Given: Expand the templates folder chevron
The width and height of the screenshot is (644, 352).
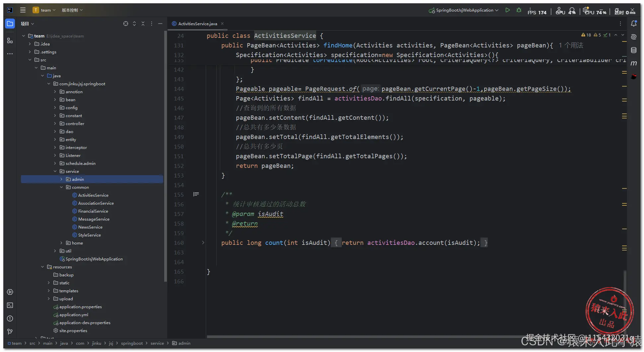Looking at the screenshot, I should coord(49,291).
